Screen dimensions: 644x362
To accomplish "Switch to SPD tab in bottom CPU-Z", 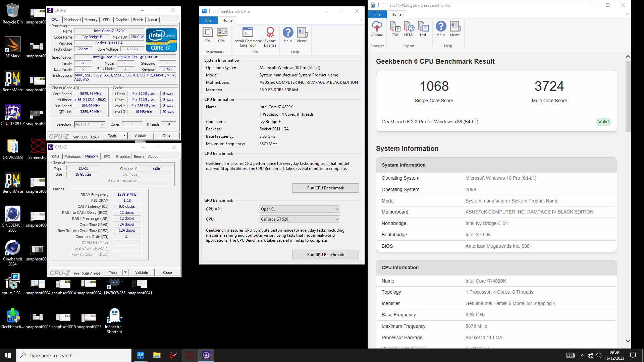I will (107, 157).
